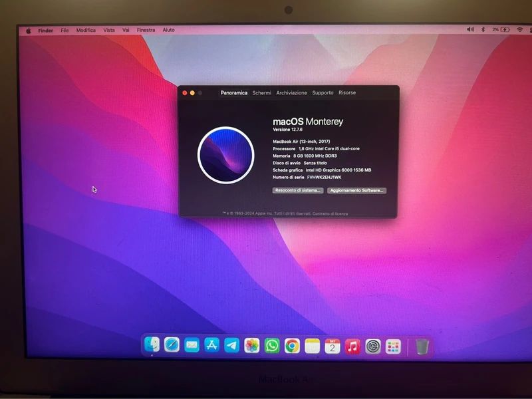This screenshot has height=399, width=532.
Task: Minimize the About This Mac window
Action: [x=192, y=92]
